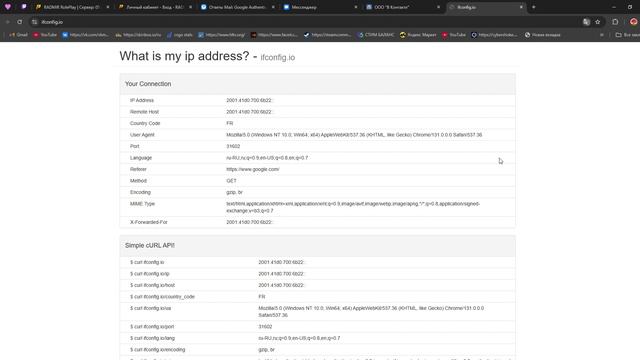Click the Remote Host row value
The width and height of the screenshot is (640, 360).
coord(249,112)
